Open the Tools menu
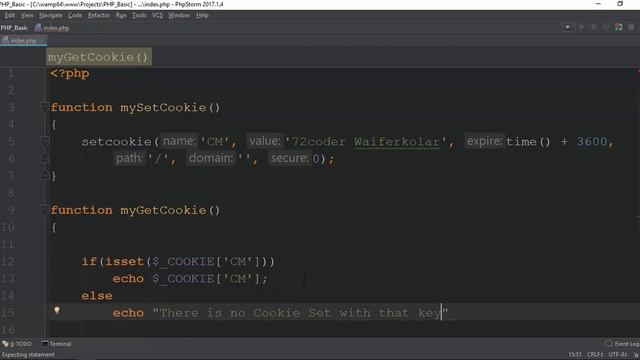This screenshot has height=360, width=640. [x=139, y=16]
